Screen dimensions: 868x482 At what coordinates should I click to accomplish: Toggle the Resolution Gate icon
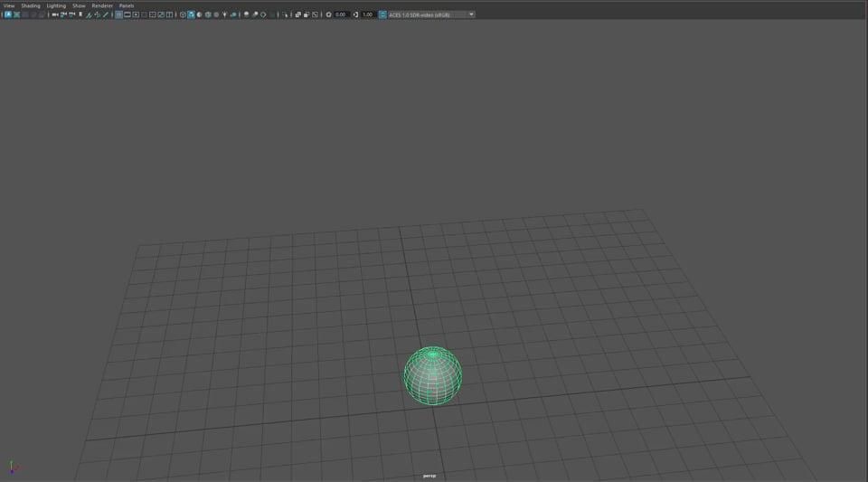[136, 15]
